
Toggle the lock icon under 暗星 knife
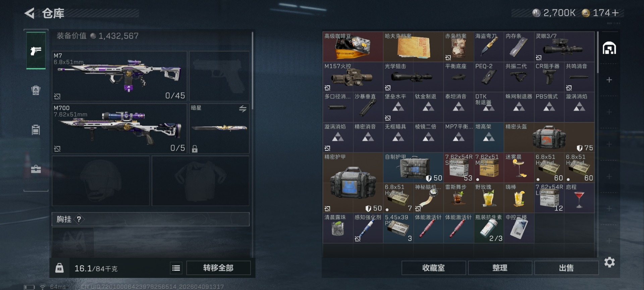click(x=195, y=149)
